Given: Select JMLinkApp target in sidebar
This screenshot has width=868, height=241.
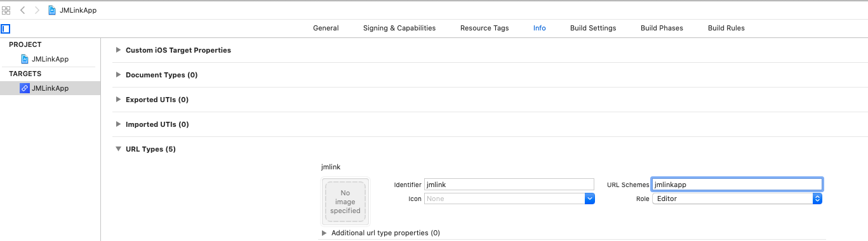Looking at the screenshot, I should (50, 88).
